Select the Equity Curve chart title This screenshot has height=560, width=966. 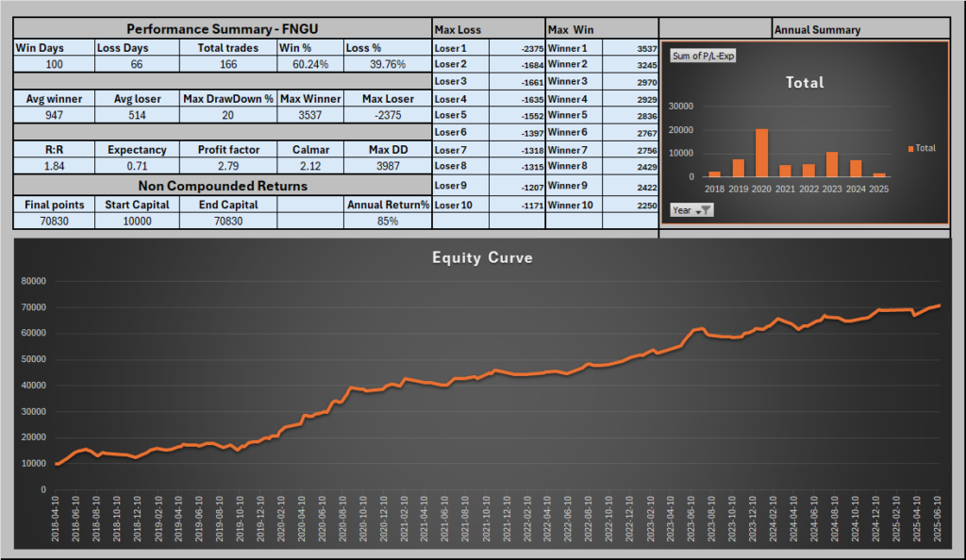point(482,257)
